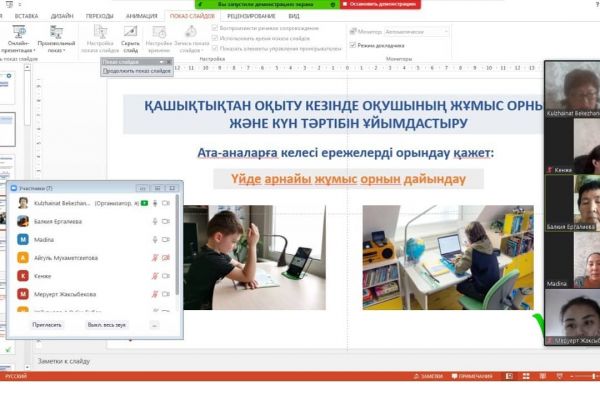Image resolution: width=600 pixels, height=399 pixels.
Task: Click the boy at desk picture on slide
Action: click(254, 257)
